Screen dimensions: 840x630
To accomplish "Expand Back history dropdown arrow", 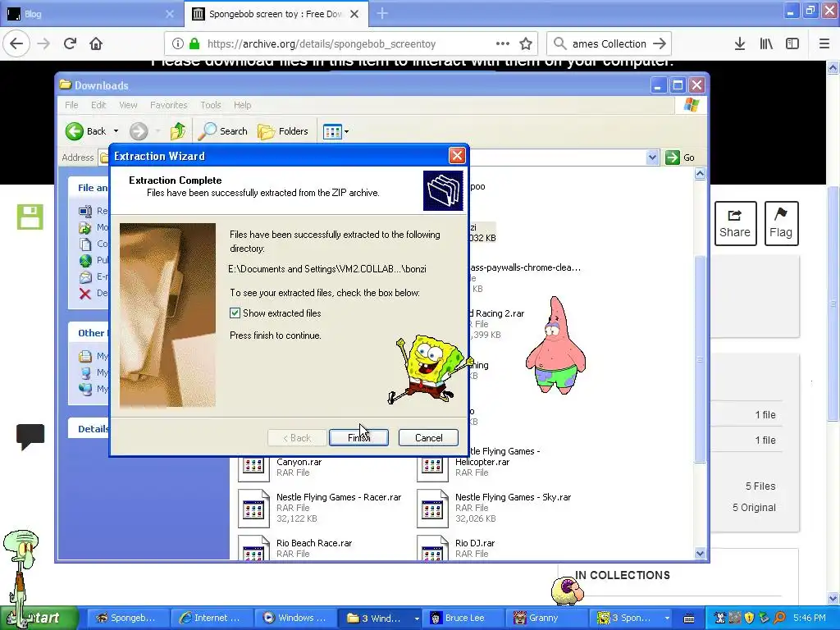I will (x=116, y=131).
